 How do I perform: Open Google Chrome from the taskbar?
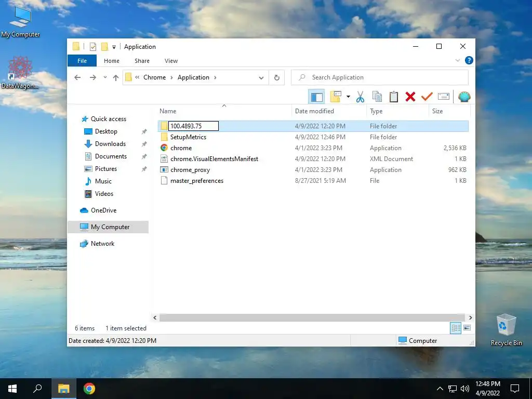[89, 389]
